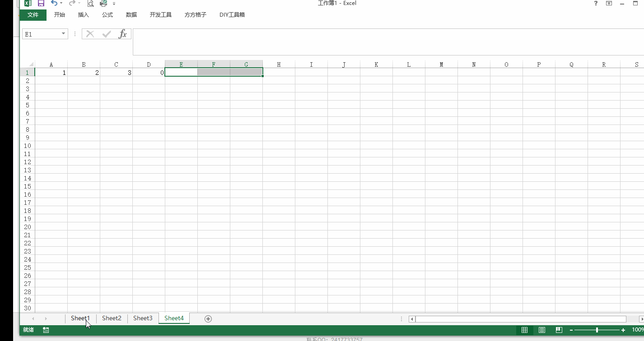This screenshot has height=341, width=644.
Task: Click the fx Insert Function icon
Action: pyautogui.click(x=122, y=34)
